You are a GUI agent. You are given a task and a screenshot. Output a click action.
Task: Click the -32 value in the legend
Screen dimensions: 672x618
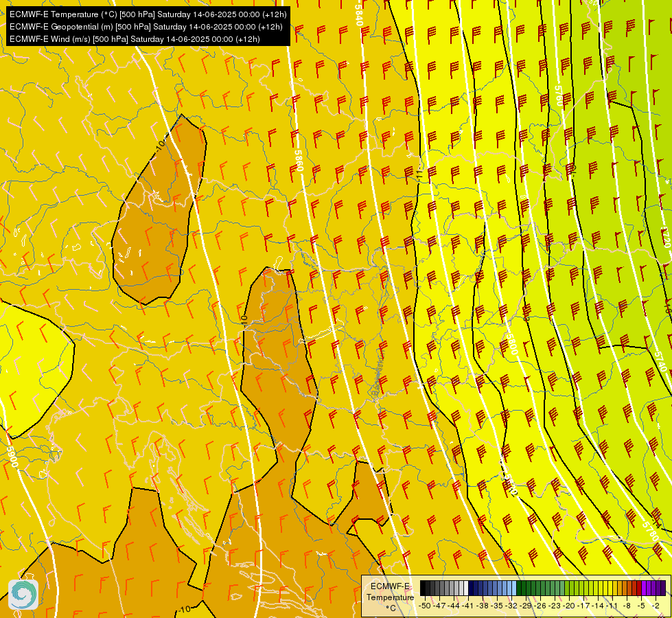[511, 606]
